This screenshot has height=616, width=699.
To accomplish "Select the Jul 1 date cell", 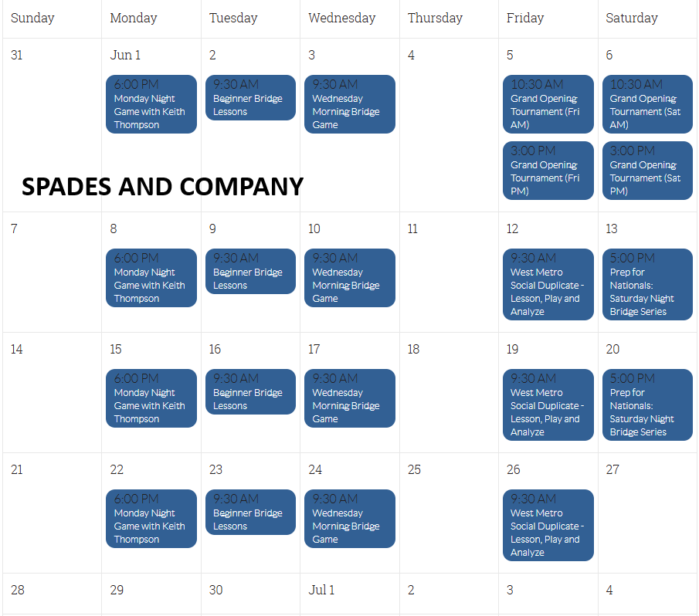I will pyautogui.click(x=349, y=594).
